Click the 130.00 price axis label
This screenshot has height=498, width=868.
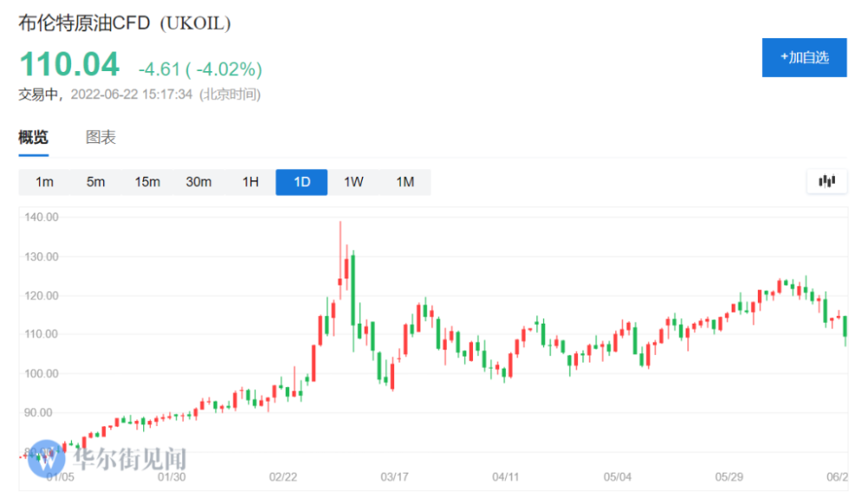(42, 257)
